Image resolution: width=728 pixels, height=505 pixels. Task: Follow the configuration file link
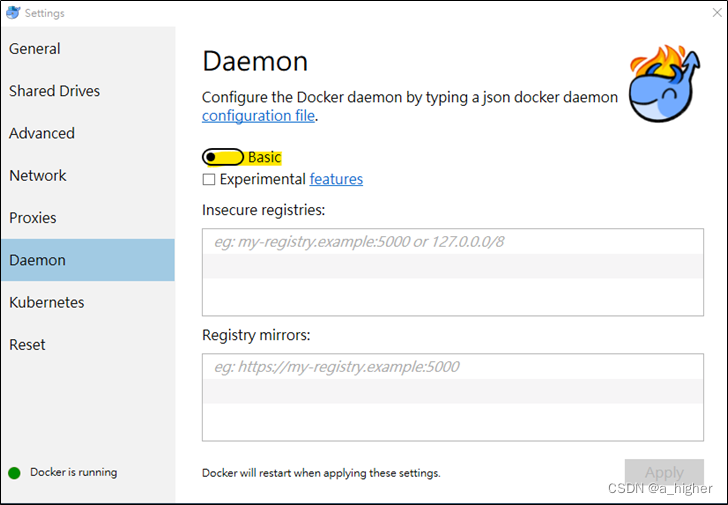tap(258, 116)
